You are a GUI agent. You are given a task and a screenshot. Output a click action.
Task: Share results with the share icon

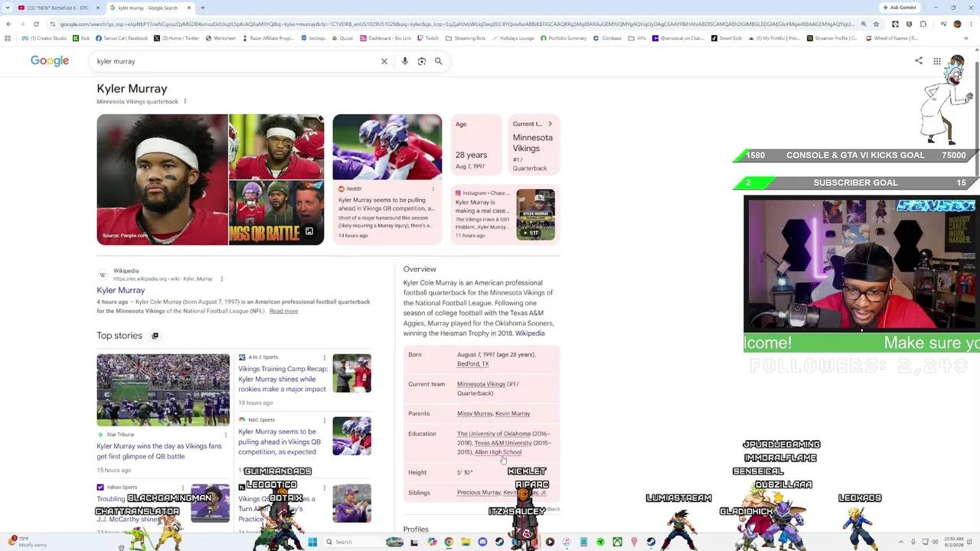pos(919,61)
